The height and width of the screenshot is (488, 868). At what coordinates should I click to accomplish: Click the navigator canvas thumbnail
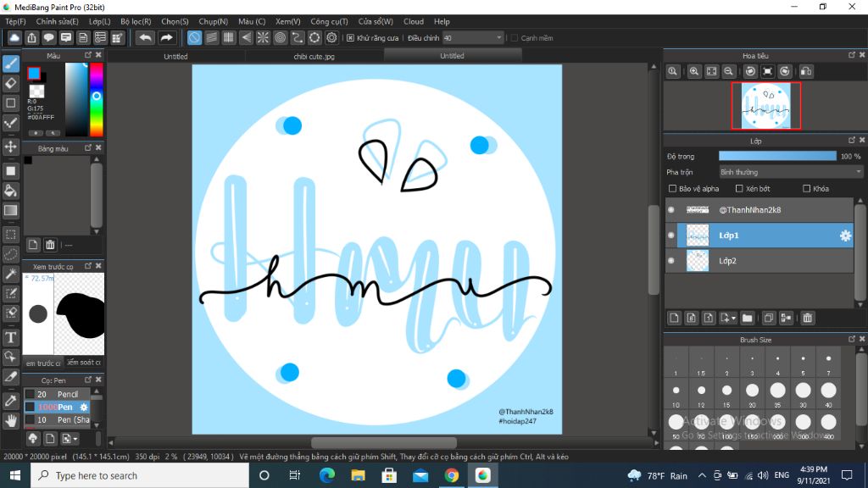click(766, 106)
